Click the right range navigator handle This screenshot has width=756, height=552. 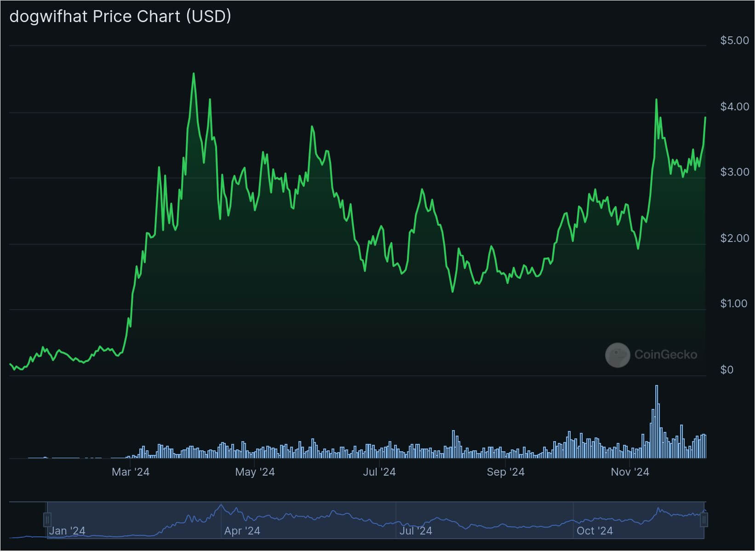click(x=704, y=520)
